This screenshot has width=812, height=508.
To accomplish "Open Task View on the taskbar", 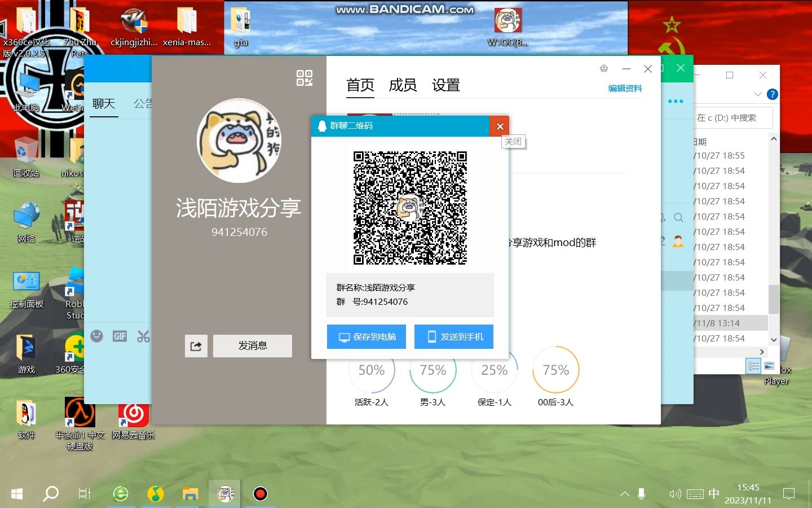I will pyautogui.click(x=85, y=494).
